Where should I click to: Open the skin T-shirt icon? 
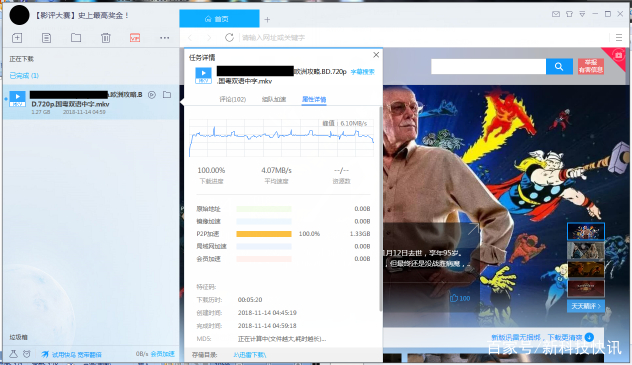pos(569,14)
